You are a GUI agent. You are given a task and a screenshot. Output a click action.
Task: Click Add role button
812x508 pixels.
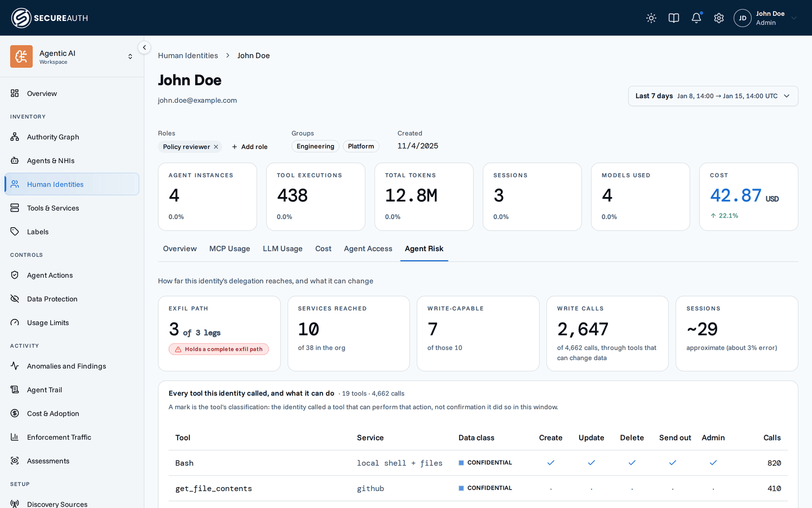coord(250,147)
